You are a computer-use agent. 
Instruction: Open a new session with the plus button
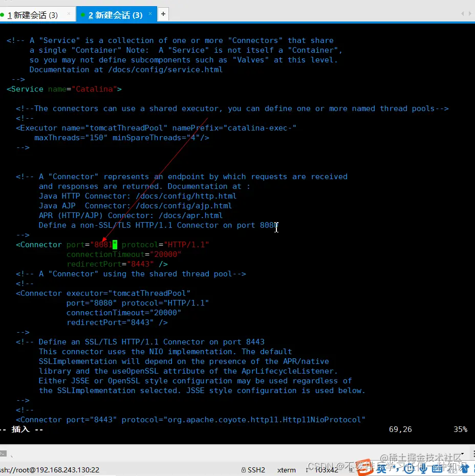point(163,14)
